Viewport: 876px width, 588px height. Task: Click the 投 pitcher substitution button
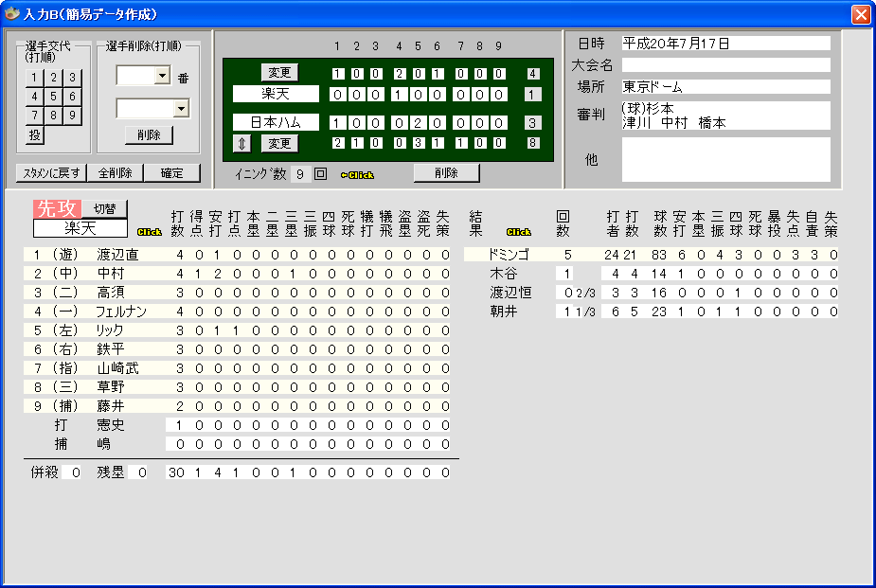pos(35,134)
